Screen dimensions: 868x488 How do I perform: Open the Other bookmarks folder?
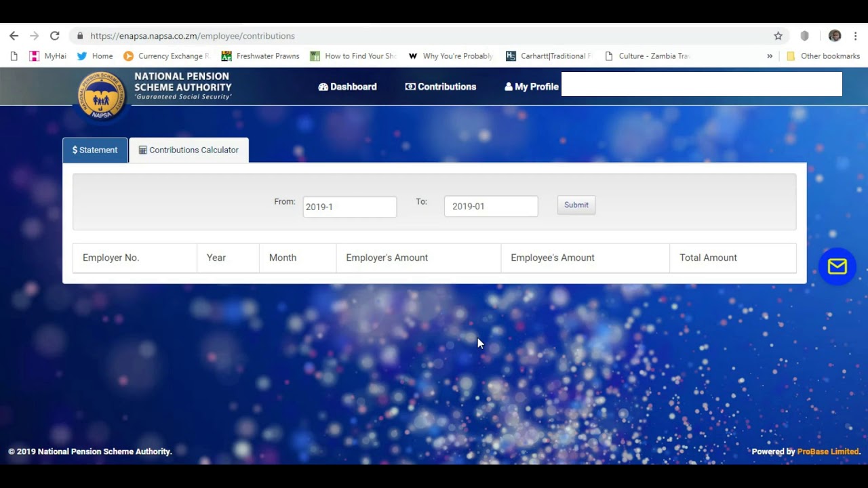point(823,56)
